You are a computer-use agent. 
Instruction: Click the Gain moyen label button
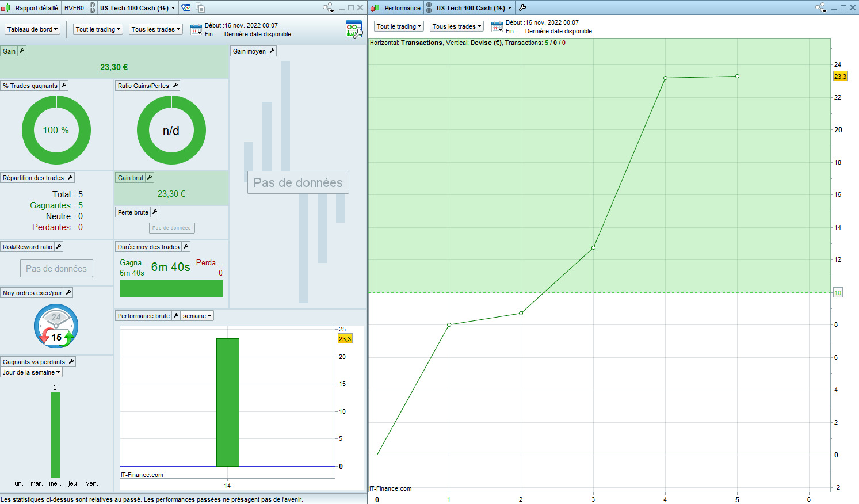pyautogui.click(x=249, y=51)
